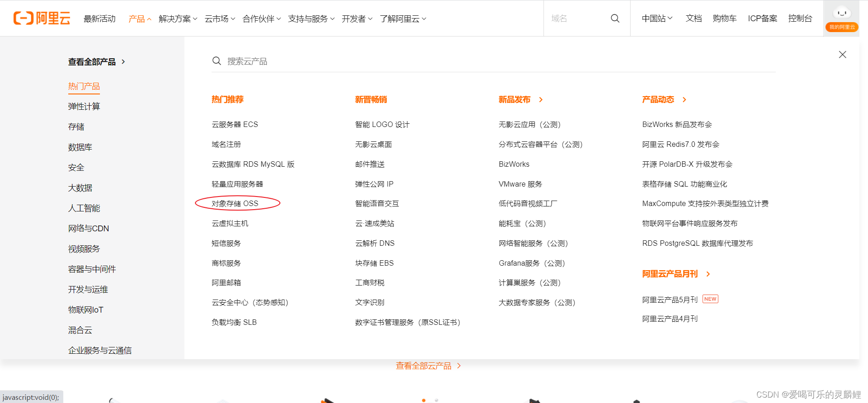Click the Alibaba Cloud logo
868x403 pixels.
(x=42, y=18)
